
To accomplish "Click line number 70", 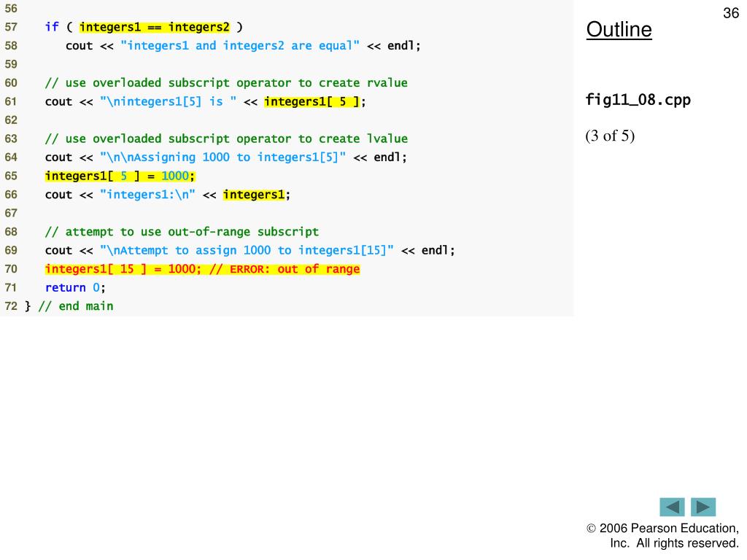I will click(x=11, y=269).
